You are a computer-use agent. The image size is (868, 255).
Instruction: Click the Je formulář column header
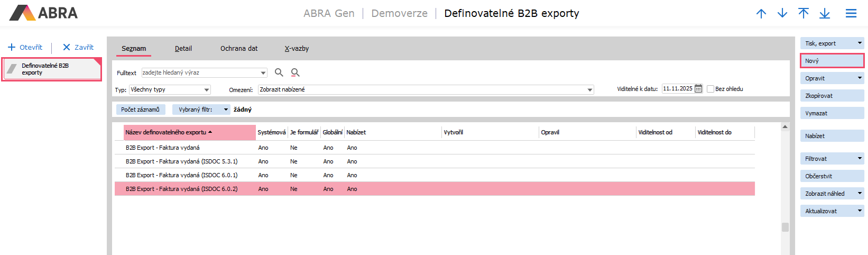pos(304,132)
